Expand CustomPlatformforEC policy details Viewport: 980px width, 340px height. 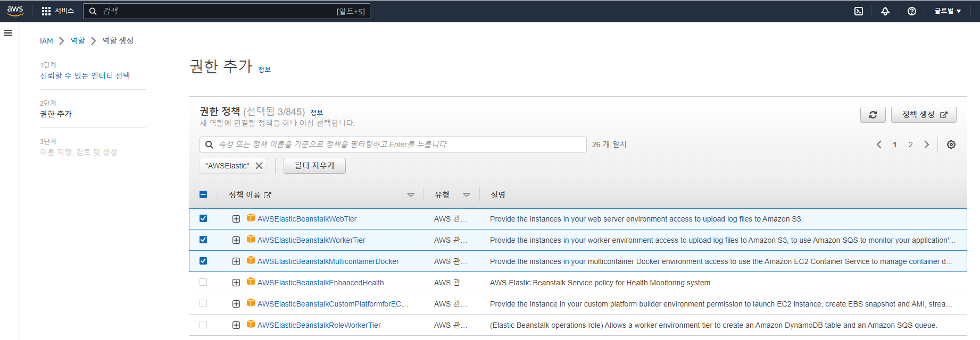coord(236,304)
